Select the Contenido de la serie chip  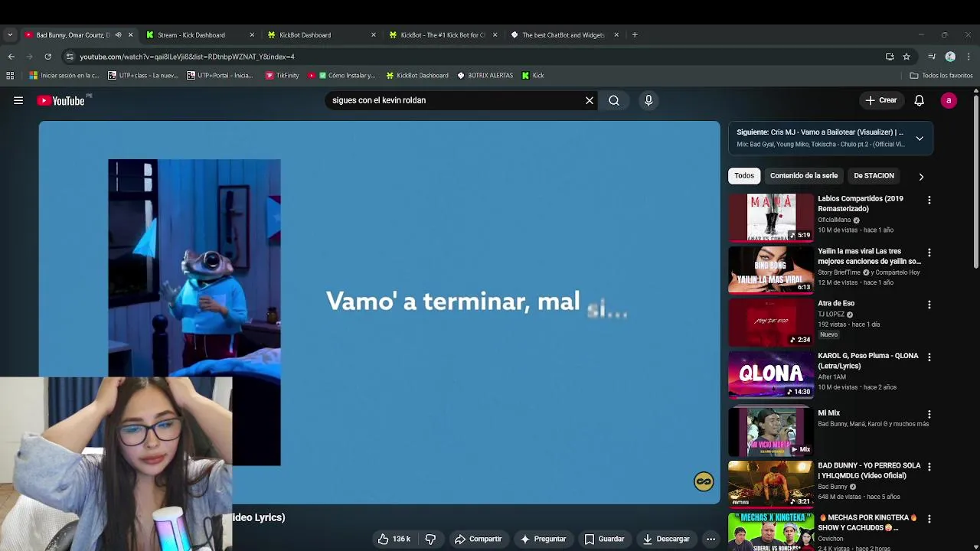pyautogui.click(x=804, y=176)
